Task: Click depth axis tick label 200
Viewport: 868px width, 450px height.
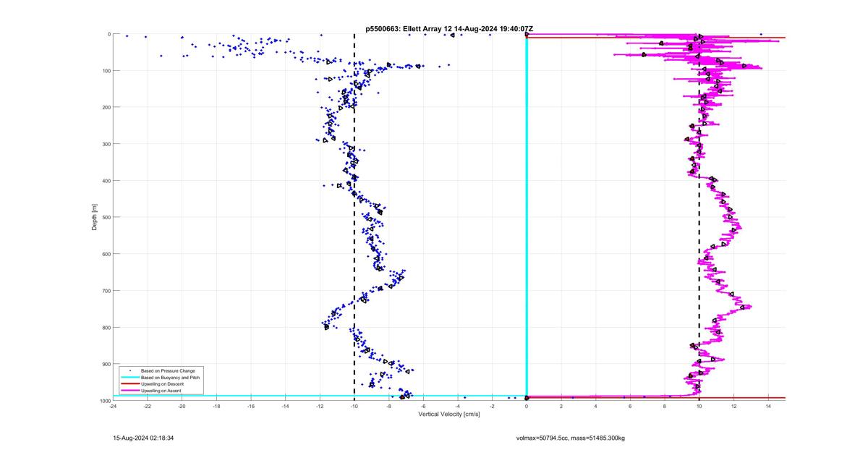Action: [106, 107]
